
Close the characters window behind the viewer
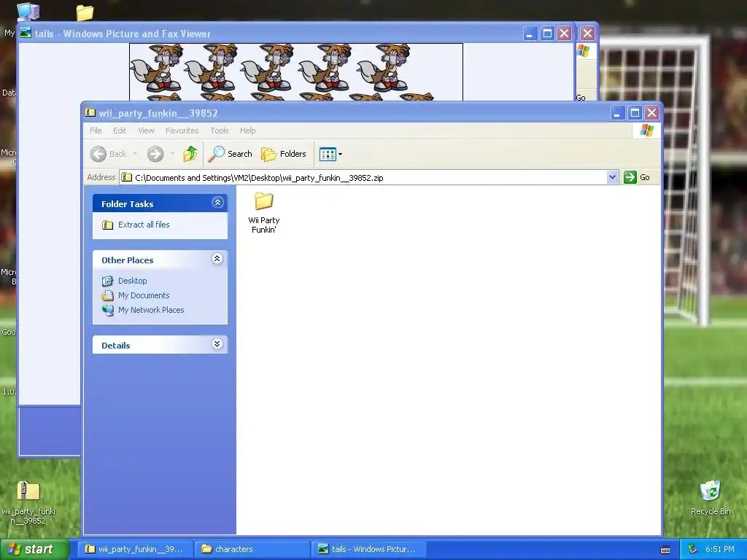coord(587,34)
